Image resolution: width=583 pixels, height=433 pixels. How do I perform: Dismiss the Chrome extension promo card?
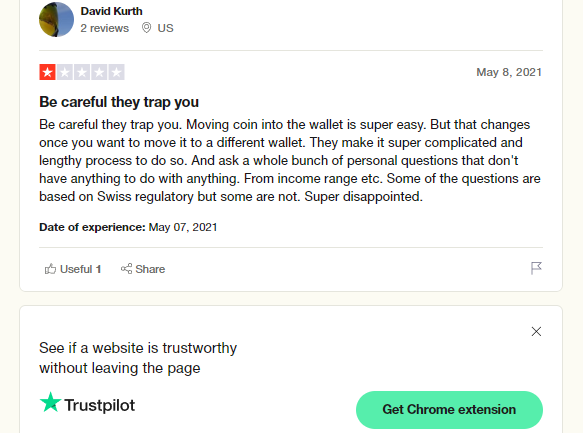[x=536, y=332]
